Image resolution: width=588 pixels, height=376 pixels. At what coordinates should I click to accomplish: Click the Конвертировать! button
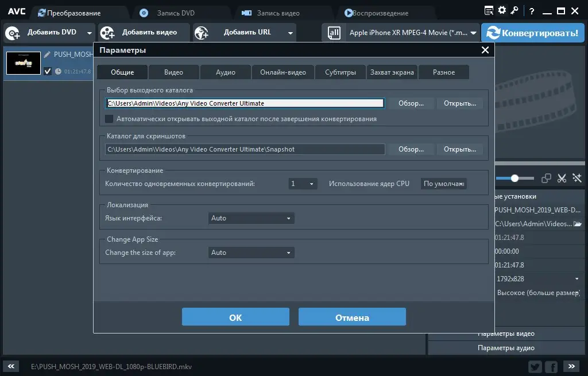pyautogui.click(x=533, y=33)
